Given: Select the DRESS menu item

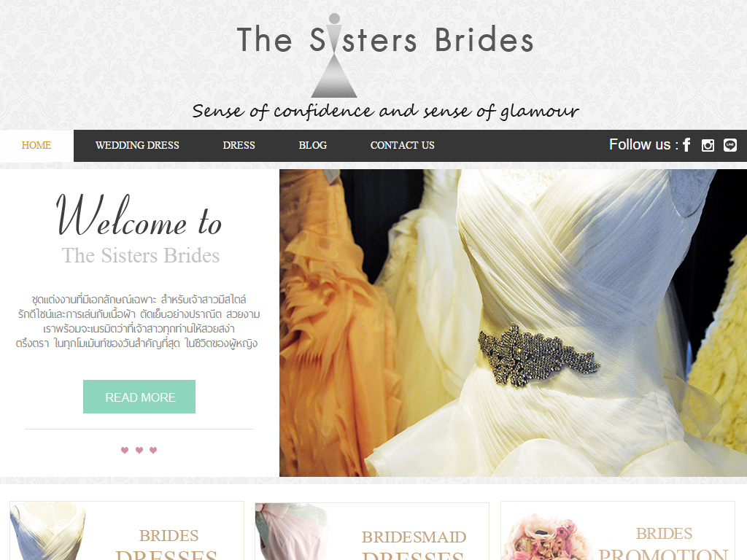Looking at the screenshot, I should tap(239, 145).
